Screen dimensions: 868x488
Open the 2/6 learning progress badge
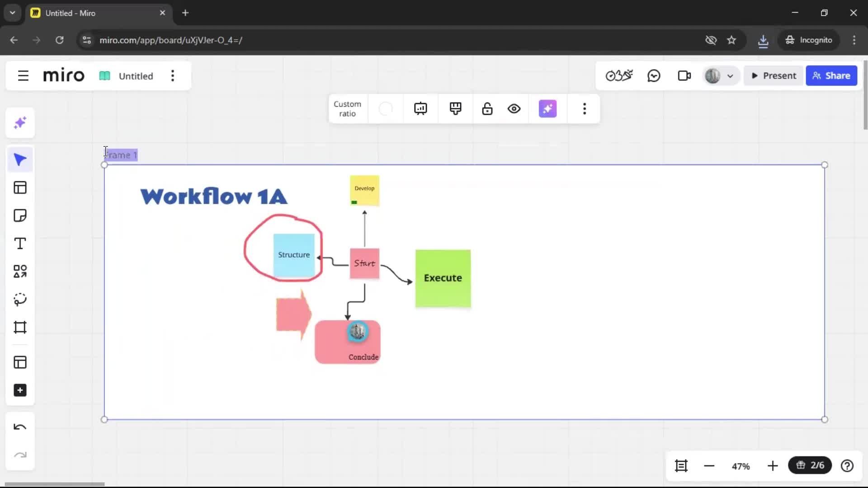810,465
